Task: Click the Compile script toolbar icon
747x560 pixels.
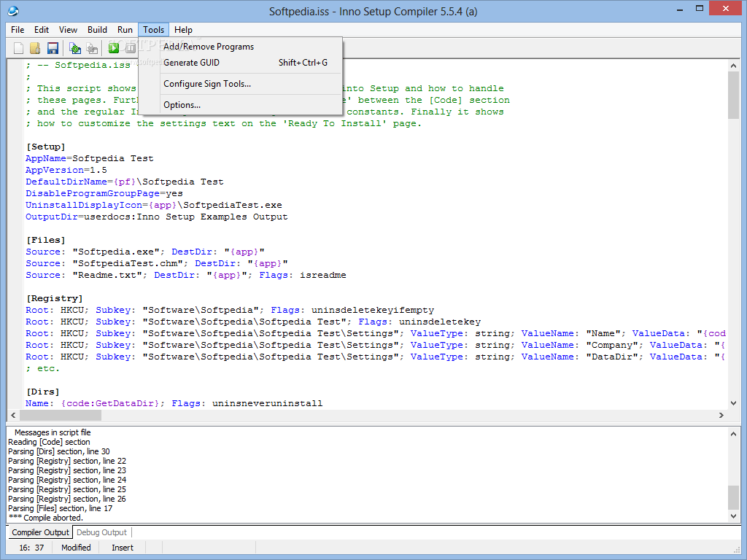Action: 75,47
